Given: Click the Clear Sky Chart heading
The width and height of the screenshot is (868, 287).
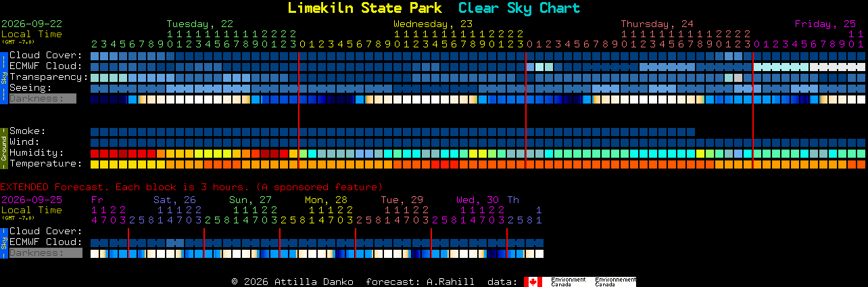Looking at the screenshot, I should coord(519,8).
